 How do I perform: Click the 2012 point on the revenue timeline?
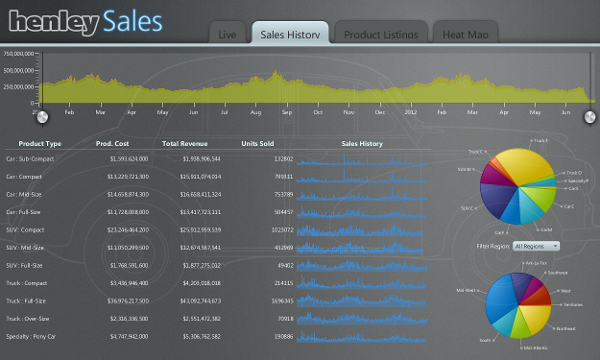tap(411, 112)
